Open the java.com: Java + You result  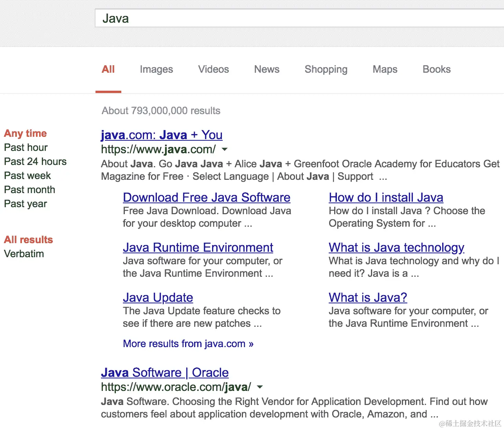[162, 135]
